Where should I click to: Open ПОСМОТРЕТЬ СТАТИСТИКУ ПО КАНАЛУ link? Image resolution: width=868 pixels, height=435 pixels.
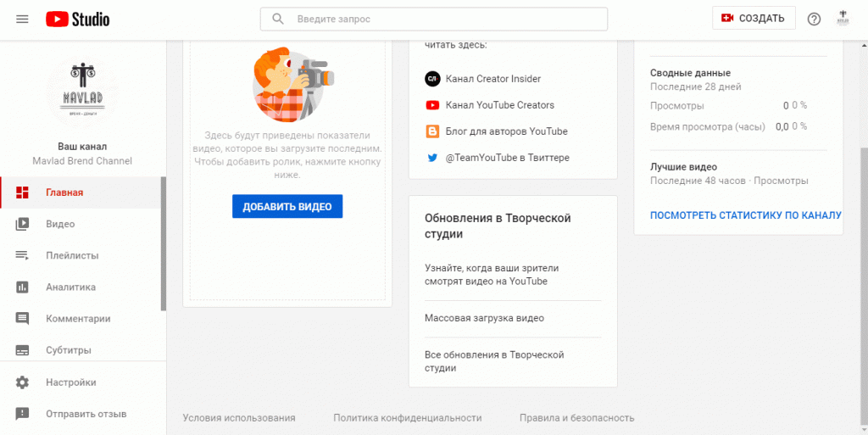point(745,215)
